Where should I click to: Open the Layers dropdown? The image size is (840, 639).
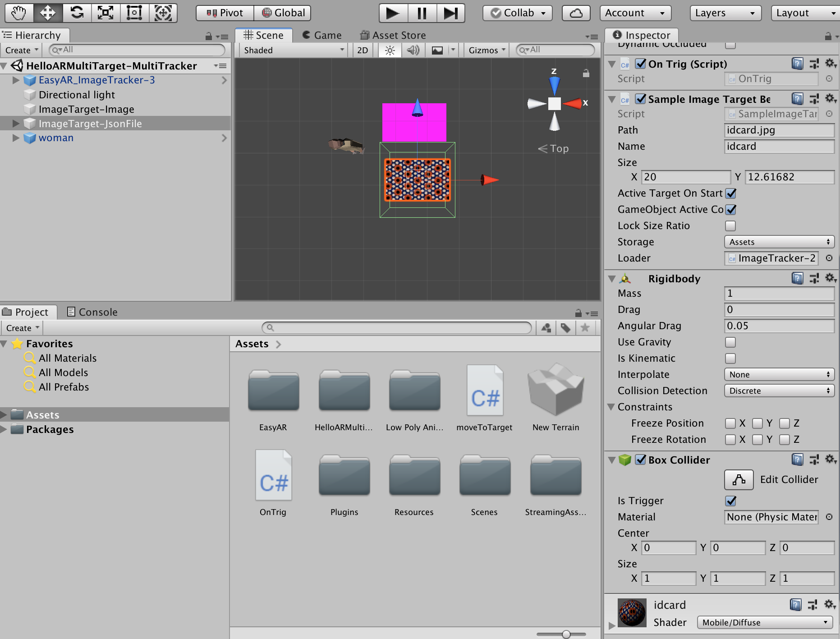(725, 13)
